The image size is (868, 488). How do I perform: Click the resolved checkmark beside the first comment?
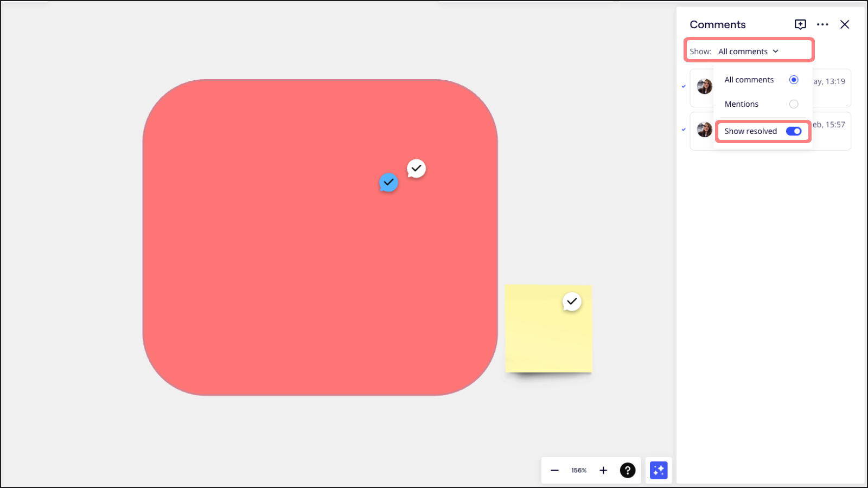click(682, 86)
